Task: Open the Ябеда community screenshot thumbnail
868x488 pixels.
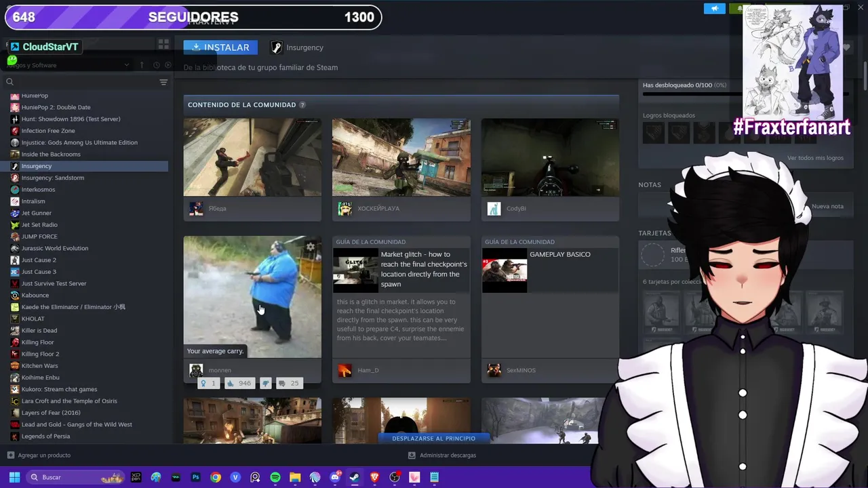Action: tap(252, 157)
